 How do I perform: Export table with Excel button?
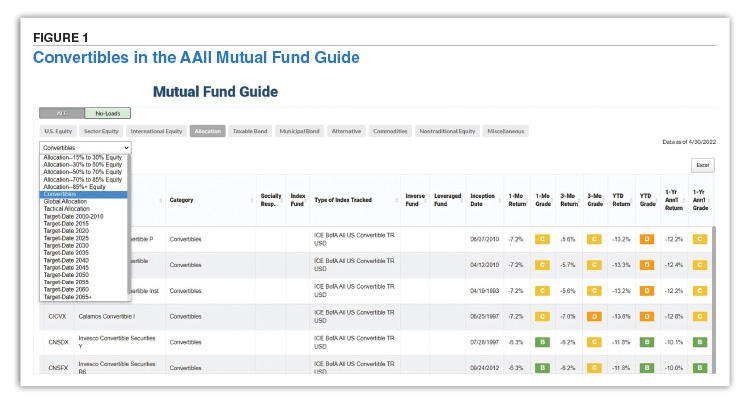[703, 165]
